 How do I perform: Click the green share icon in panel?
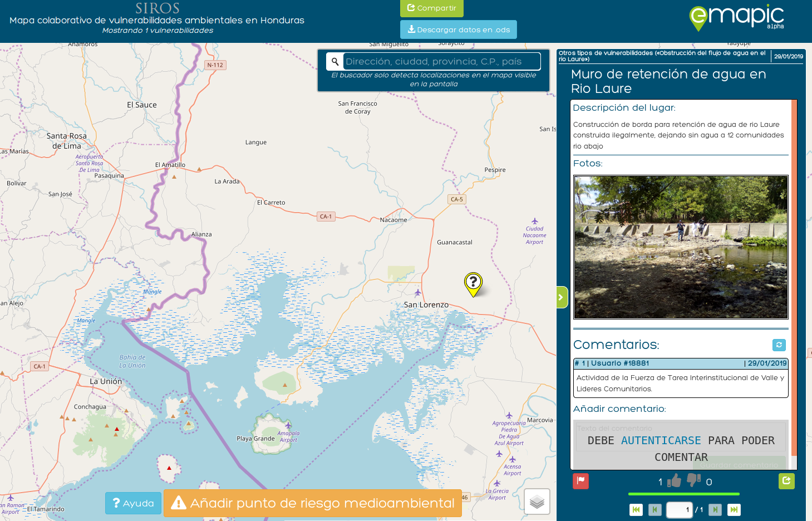coord(786,481)
